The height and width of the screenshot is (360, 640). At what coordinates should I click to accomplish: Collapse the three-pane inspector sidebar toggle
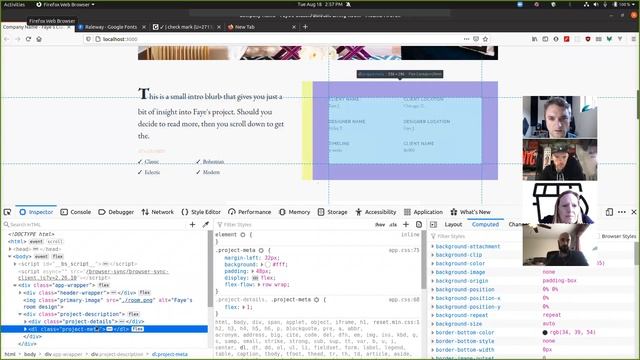433,224
